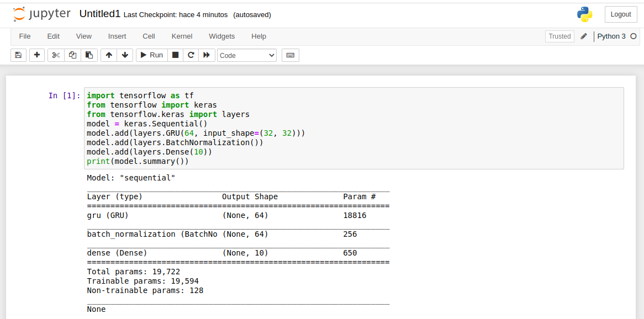Copy selected cells icon
This screenshot has width=644, height=319.
click(72, 55)
